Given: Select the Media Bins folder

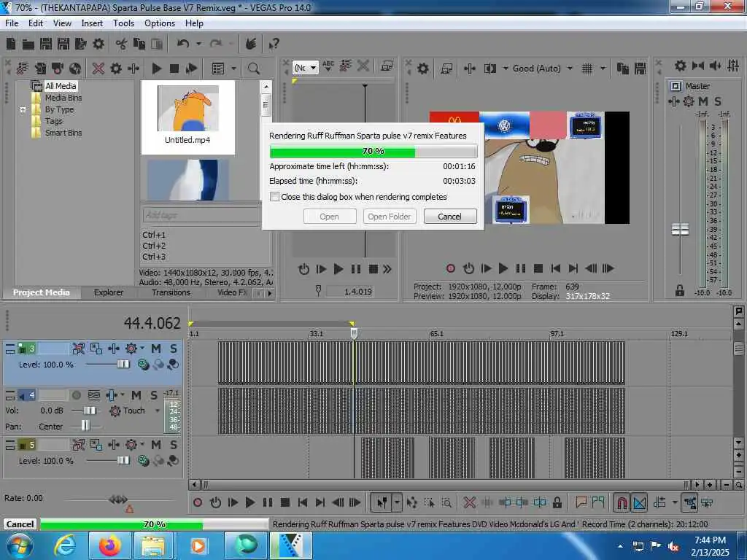Looking at the screenshot, I should [63, 98].
